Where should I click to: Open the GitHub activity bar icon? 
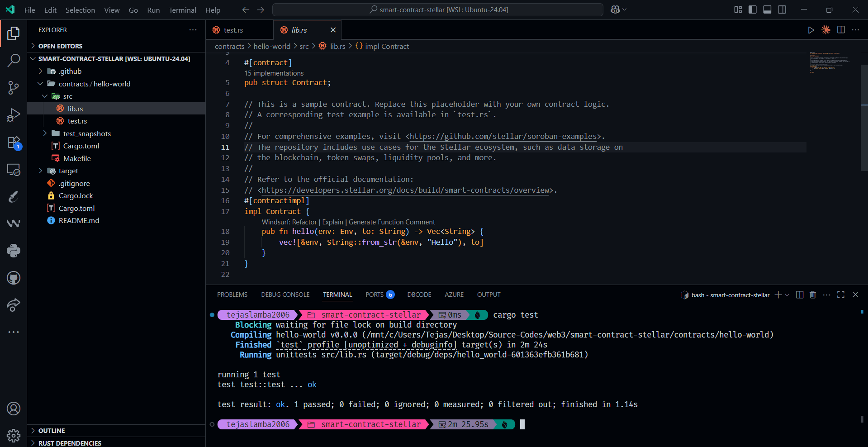[x=14, y=278]
